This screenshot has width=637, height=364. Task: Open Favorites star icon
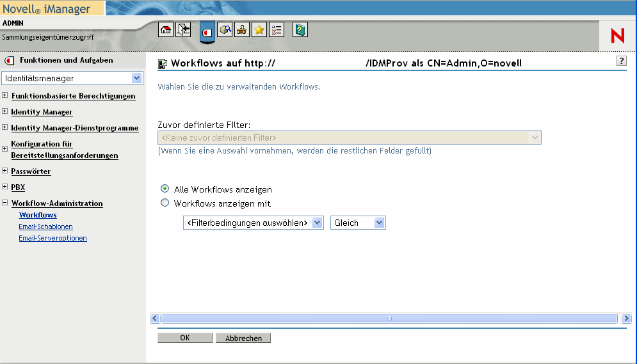point(259,29)
